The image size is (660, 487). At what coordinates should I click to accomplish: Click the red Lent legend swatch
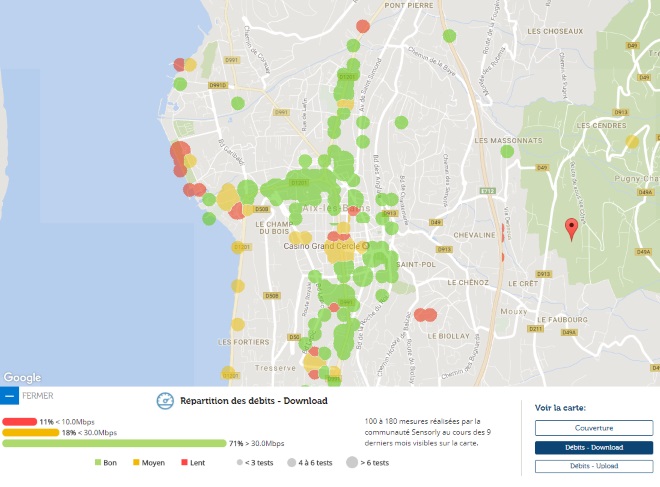[184, 463]
